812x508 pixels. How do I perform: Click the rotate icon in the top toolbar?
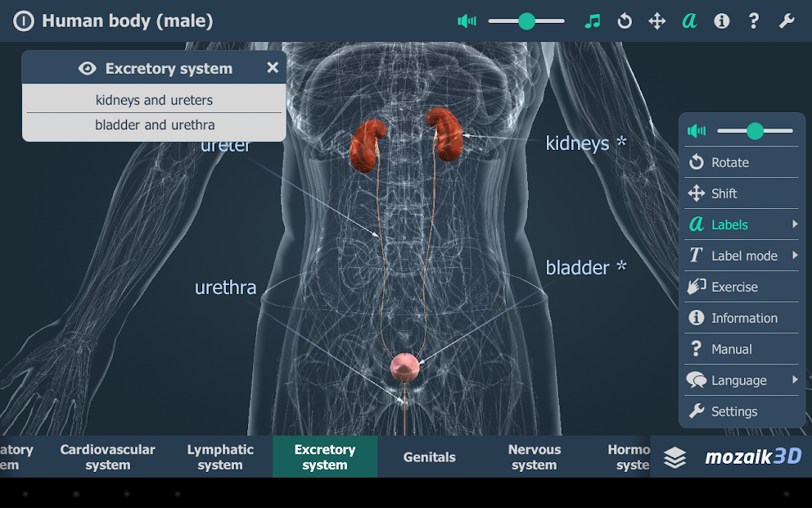(x=624, y=20)
